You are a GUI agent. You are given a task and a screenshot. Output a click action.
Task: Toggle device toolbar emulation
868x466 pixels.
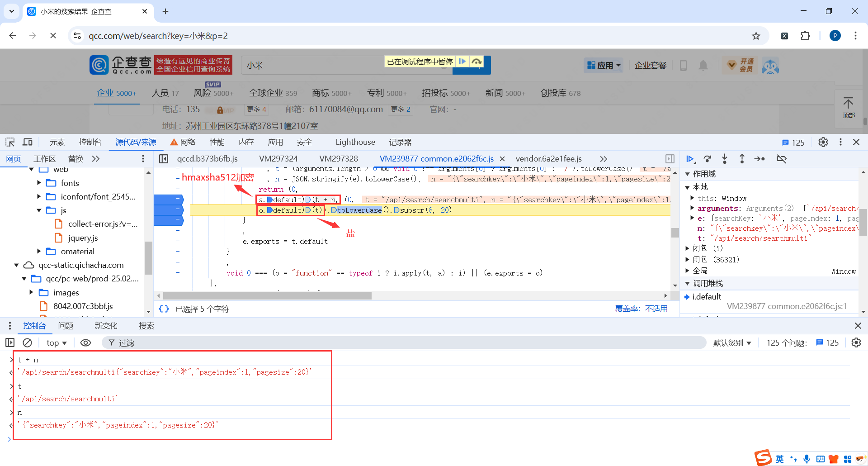tap(28, 142)
